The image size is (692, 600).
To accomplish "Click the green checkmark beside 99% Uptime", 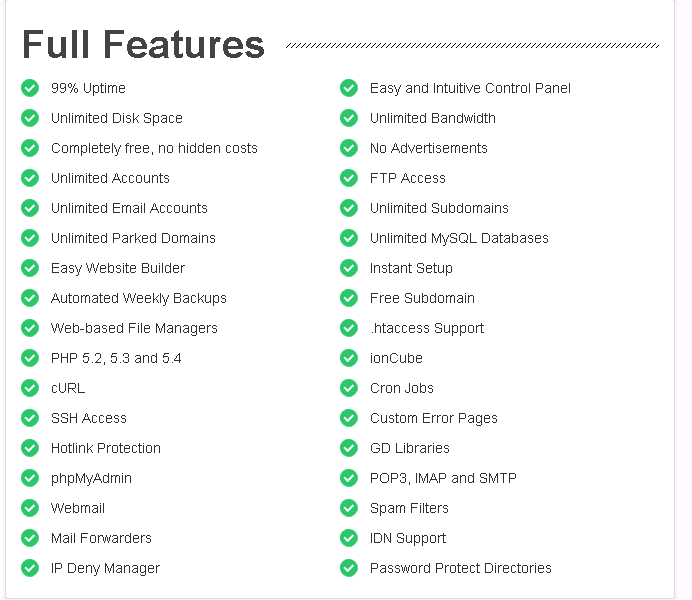I will (30, 88).
